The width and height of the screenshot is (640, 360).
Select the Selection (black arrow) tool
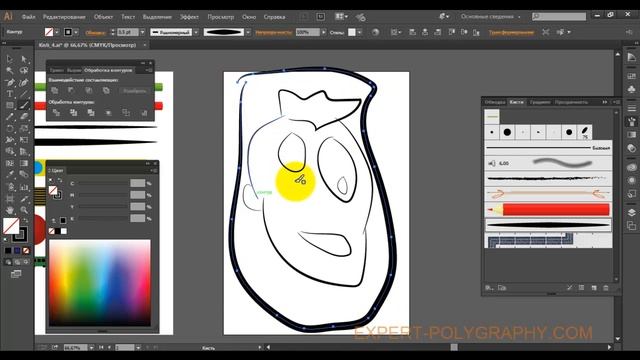[10, 59]
